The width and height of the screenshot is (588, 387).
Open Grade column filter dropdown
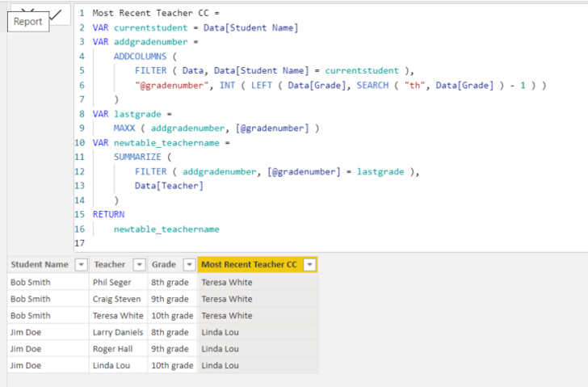(189, 265)
